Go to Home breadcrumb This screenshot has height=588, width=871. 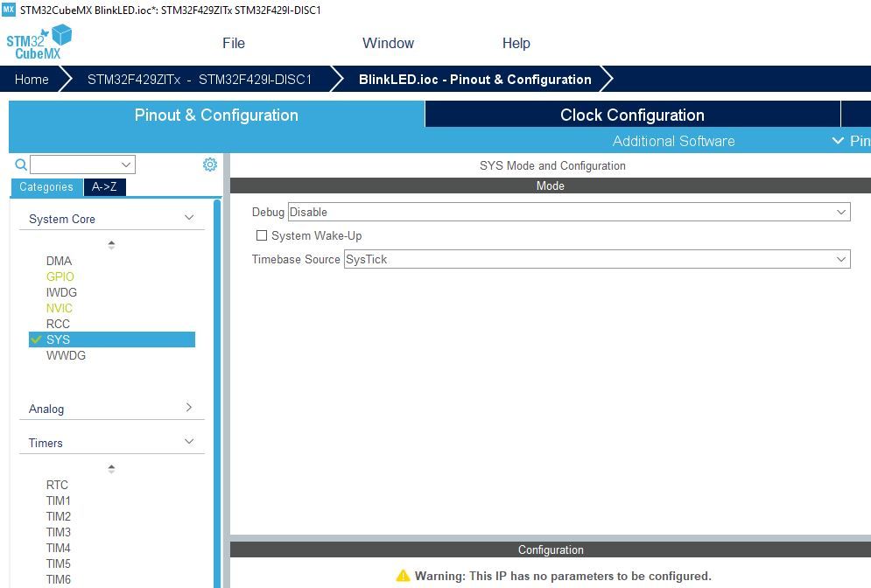tap(32, 80)
